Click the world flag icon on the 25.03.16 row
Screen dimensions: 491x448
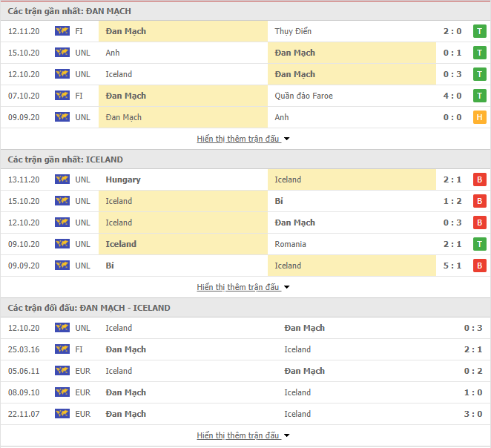(62, 349)
